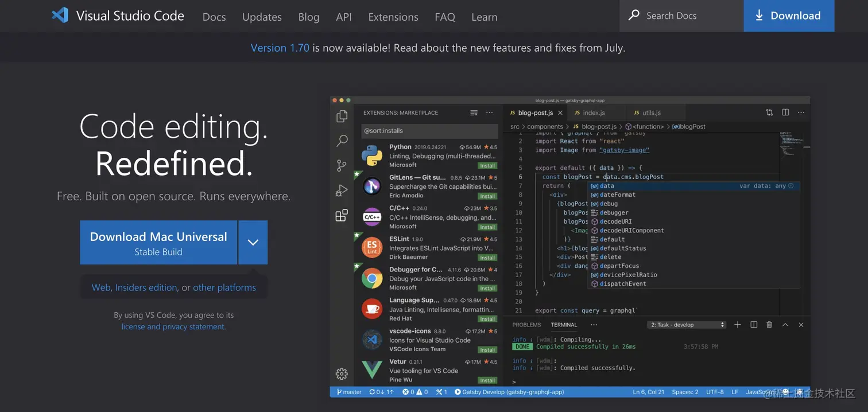Screen dimensions: 868x412
Task: Select the TERMINAL panel tab
Action: (x=564, y=325)
